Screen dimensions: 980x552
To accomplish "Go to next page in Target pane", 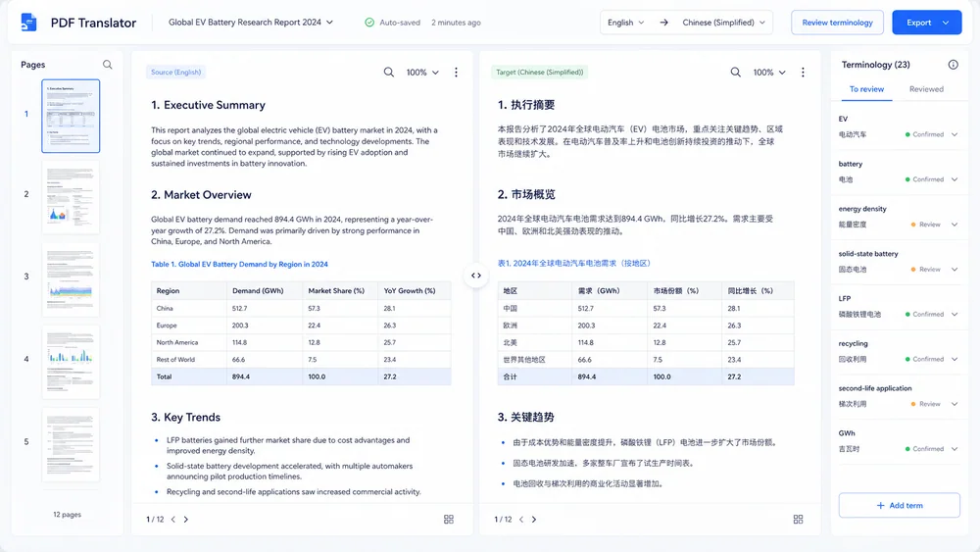I will pyautogui.click(x=534, y=520).
